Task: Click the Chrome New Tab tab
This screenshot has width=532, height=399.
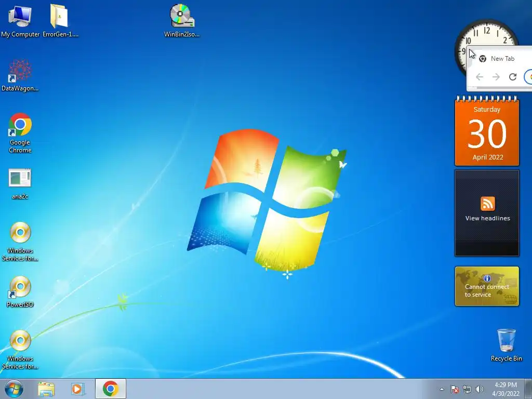Action: [x=502, y=59]
